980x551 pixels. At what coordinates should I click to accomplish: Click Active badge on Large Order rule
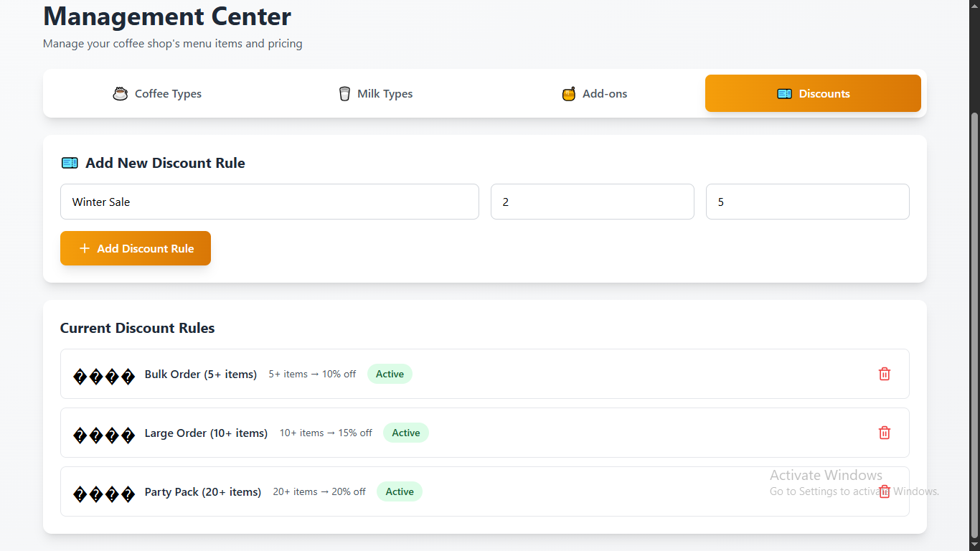pyautogui.click(x=405, y=433)
